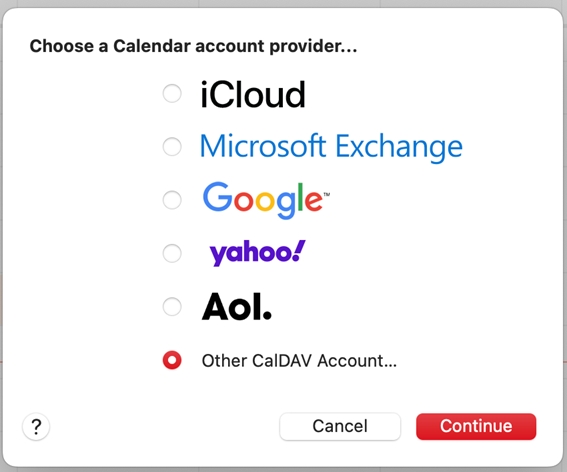The height and width of the screenshot is (472, 567).
Task: Select the Aol radio button
Action: click(172, 307)
